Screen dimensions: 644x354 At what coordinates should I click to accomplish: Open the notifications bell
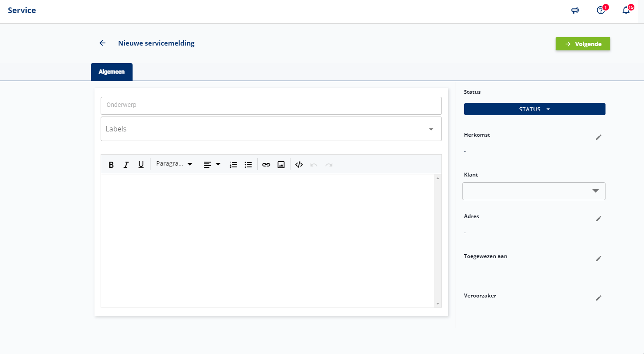[626, 11]
